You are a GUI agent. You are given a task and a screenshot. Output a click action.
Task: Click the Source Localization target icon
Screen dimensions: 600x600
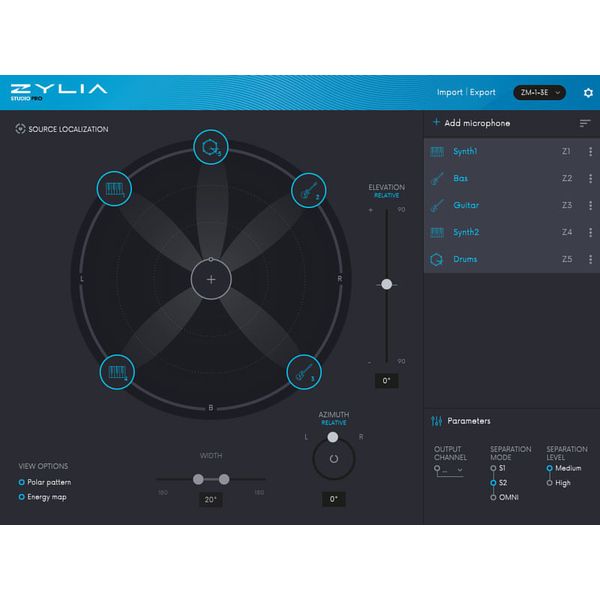tap(20, 129)
